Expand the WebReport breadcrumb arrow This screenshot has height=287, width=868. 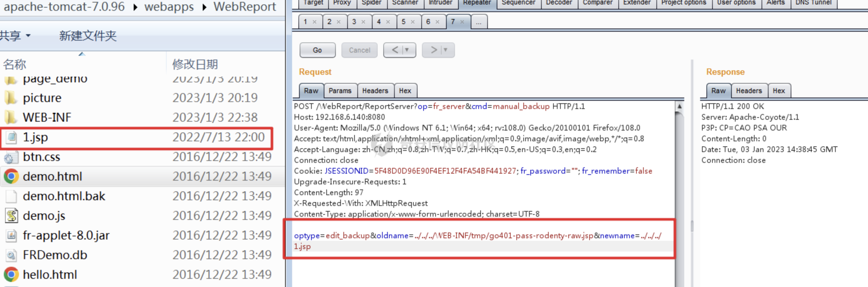click(204, 7)
